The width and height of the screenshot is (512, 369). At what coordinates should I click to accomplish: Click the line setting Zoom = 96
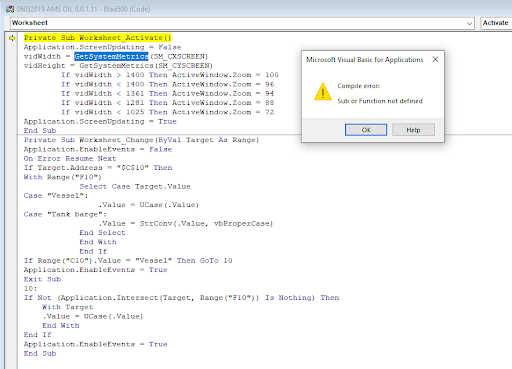[x=168, y=84]
